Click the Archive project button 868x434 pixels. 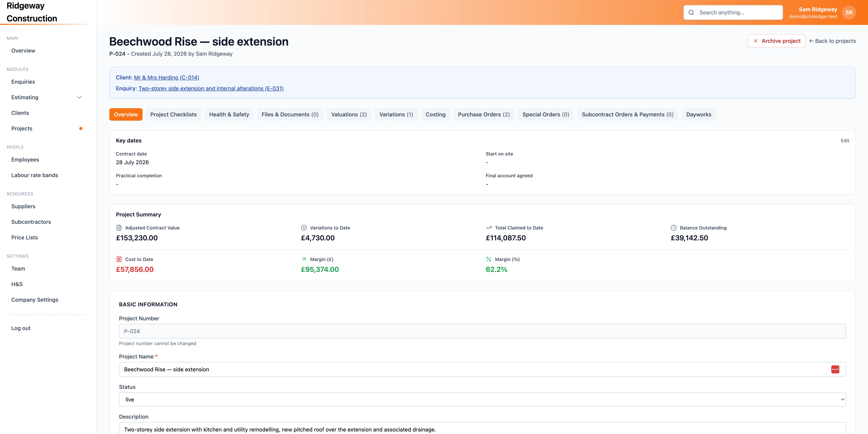776,41
